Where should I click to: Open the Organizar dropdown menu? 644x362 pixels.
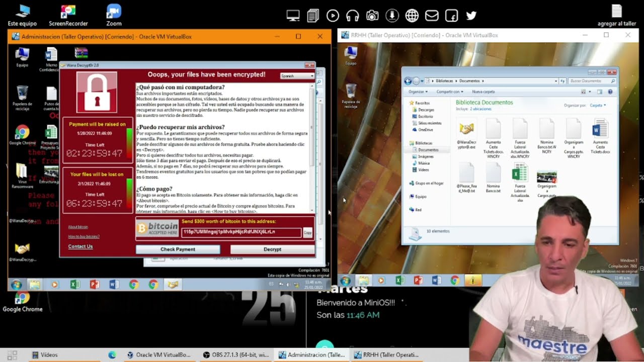(418, 92)
